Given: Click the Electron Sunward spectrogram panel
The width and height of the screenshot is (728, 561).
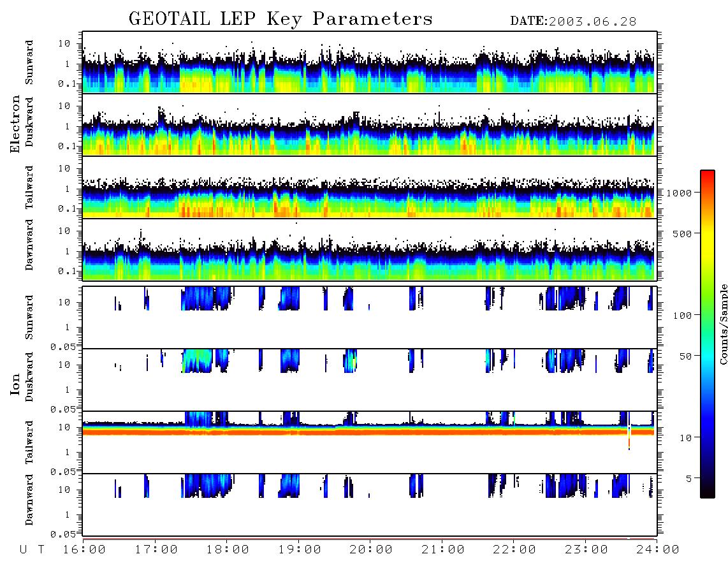Looking at the screenshot, I should (x=370, y=62).
